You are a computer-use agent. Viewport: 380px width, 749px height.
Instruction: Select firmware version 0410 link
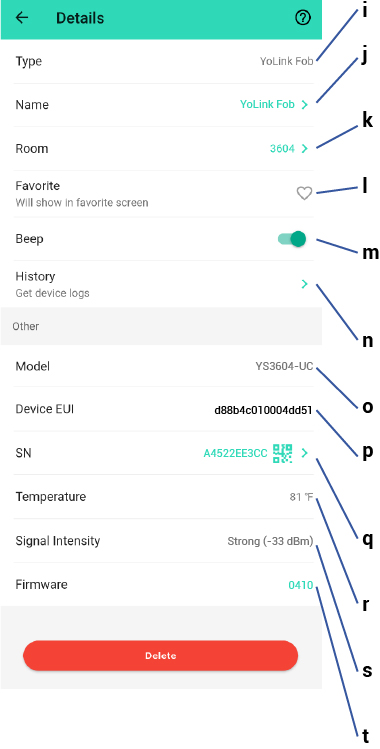(301, 585)
